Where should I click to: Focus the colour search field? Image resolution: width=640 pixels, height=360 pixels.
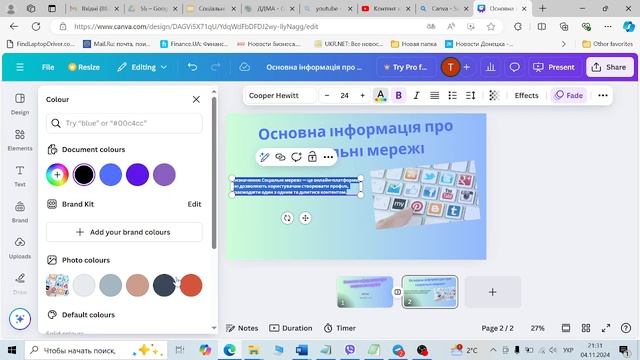point(124,123)
